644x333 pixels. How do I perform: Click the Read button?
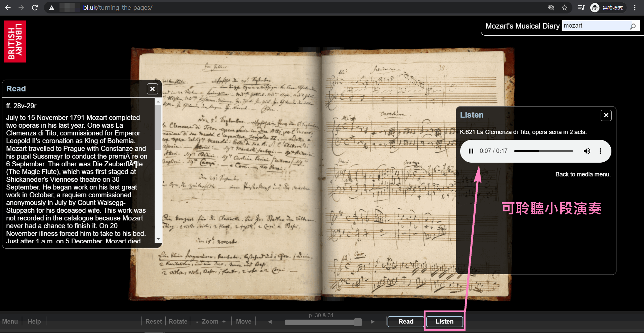[406, 321]
